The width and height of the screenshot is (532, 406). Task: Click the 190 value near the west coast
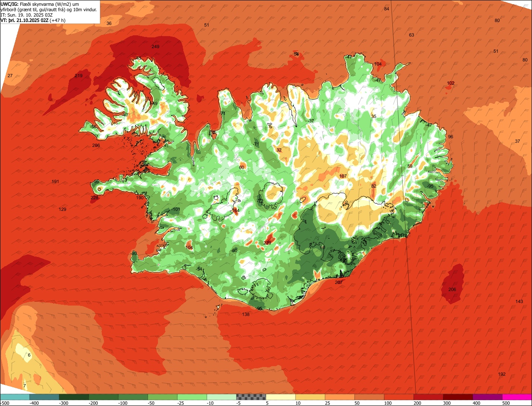pos(140,198)
